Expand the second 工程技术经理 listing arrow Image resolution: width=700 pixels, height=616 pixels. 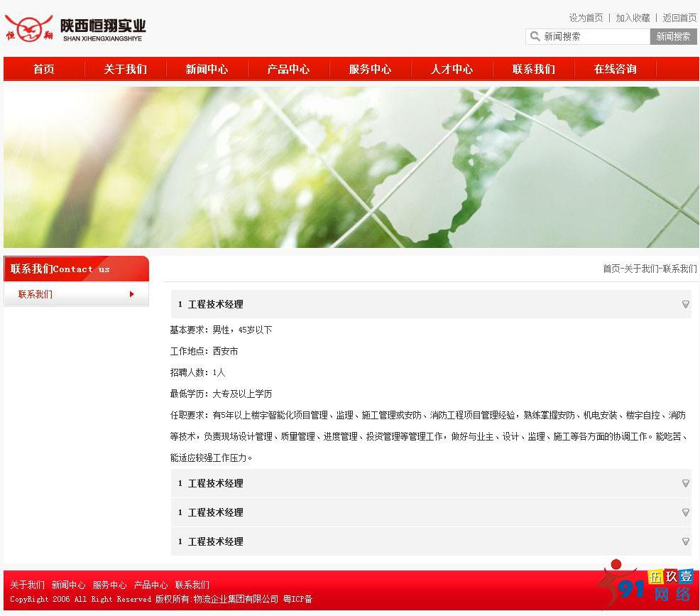click(x=684, y=483)
